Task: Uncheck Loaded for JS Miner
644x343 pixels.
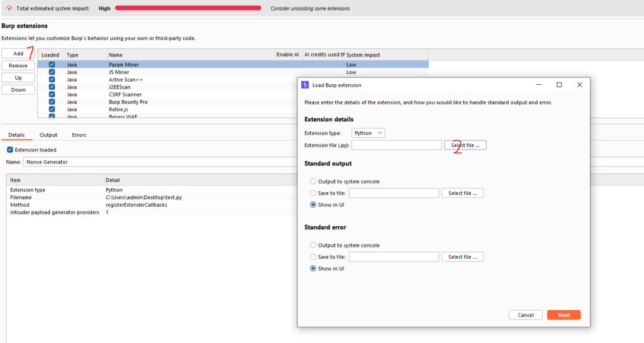Action: coord(52,72)
